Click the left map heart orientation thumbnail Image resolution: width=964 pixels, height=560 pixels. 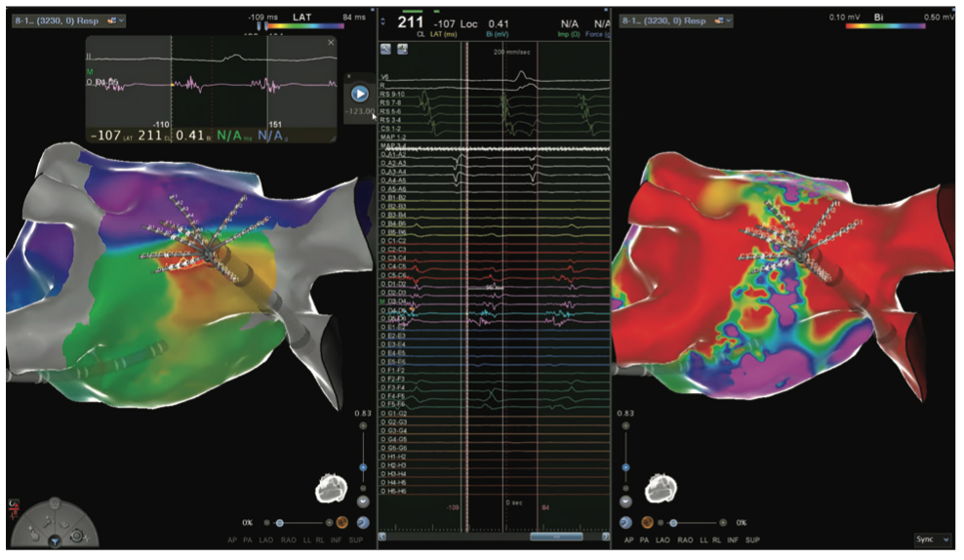pyautogui.click(x=332, y=489)
